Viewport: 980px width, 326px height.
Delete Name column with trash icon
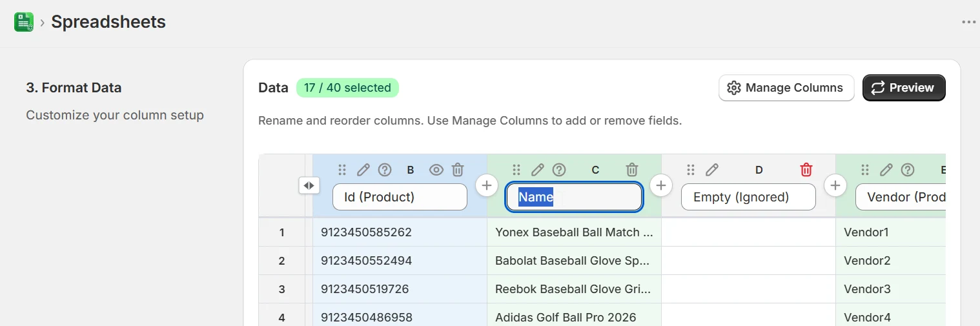(x=632, y=170)
